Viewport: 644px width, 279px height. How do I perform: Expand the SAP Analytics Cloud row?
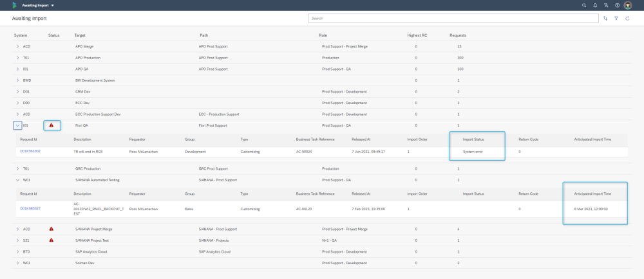coord(17,251)
